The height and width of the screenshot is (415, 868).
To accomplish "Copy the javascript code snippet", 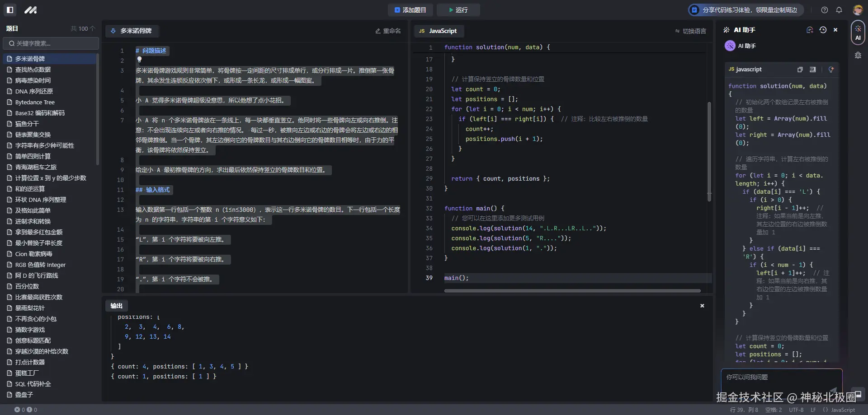I will point(800,70).
